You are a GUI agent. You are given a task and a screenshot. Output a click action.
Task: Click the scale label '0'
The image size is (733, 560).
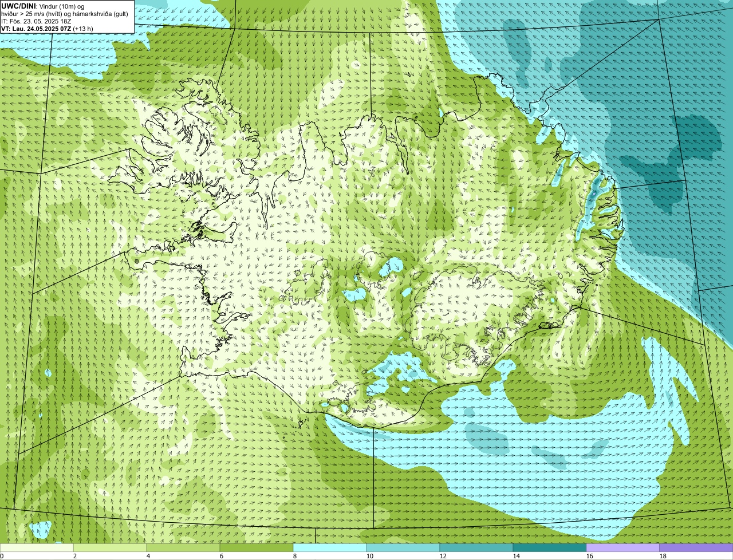click(x=2, y=556)
